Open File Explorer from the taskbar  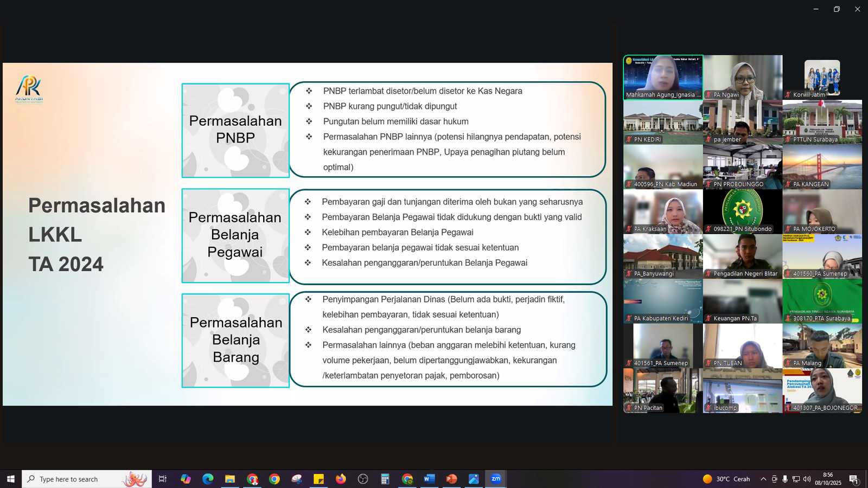[x=230, y=479]
